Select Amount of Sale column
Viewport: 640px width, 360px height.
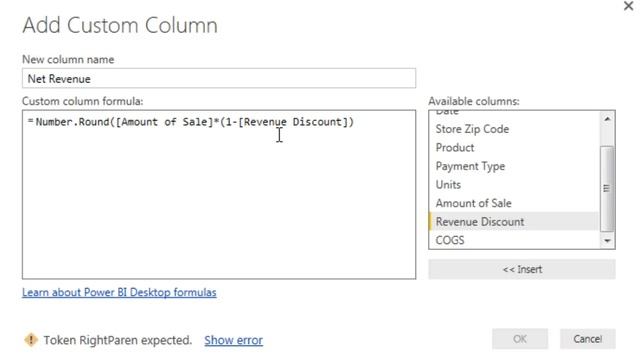tap(514, 203)
